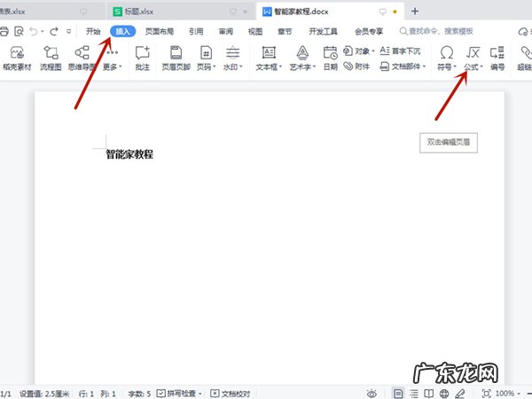The height and width of the screenshot is (399, 532).
Task: Switch to web layout view in status bar
Action: pos(444,394)
